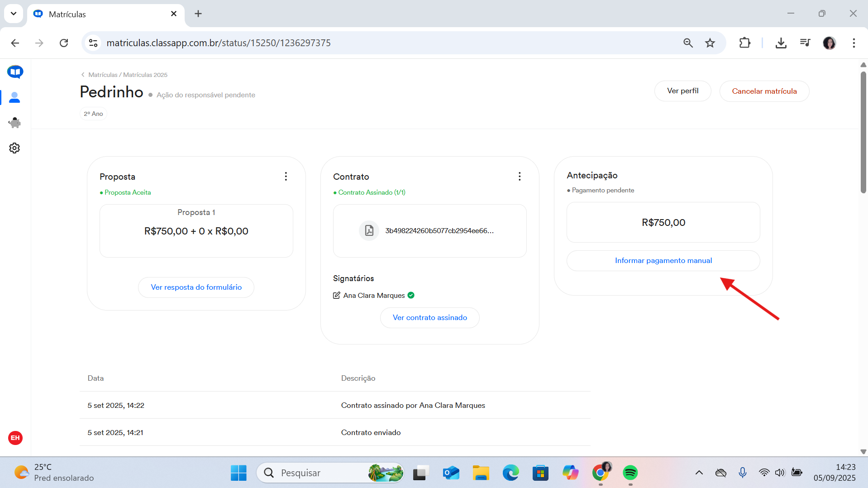The width and height of the screenshot is (868, 488).
Task: Open the students person icon in sidebar
Action: pyautogui.click(x=14, y=97)
